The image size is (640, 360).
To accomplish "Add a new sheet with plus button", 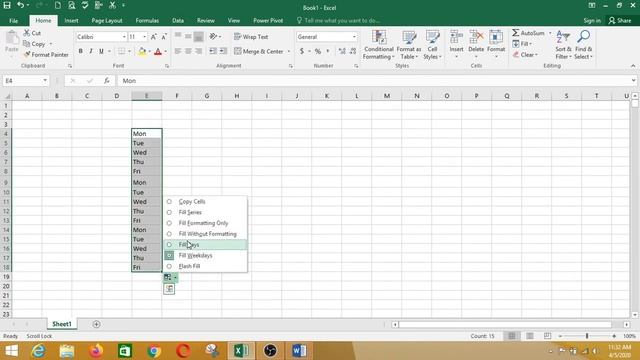I will [96, 324].
